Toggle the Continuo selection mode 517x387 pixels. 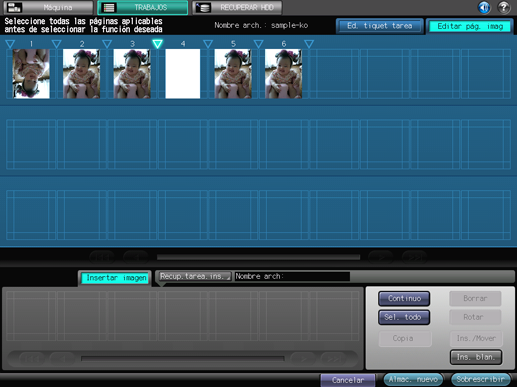[404, 298]
